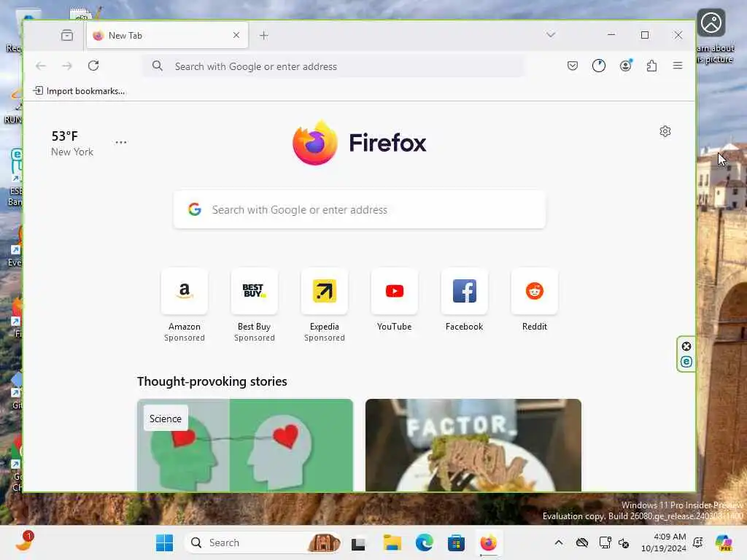
Task: Open the Reddit shortcut tile
Action: point(535,300)
